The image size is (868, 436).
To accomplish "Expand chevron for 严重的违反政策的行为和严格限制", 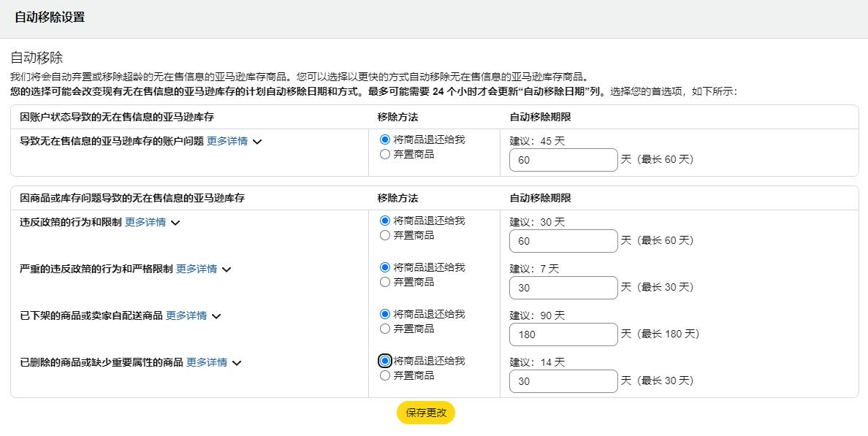I will [226, 269].
